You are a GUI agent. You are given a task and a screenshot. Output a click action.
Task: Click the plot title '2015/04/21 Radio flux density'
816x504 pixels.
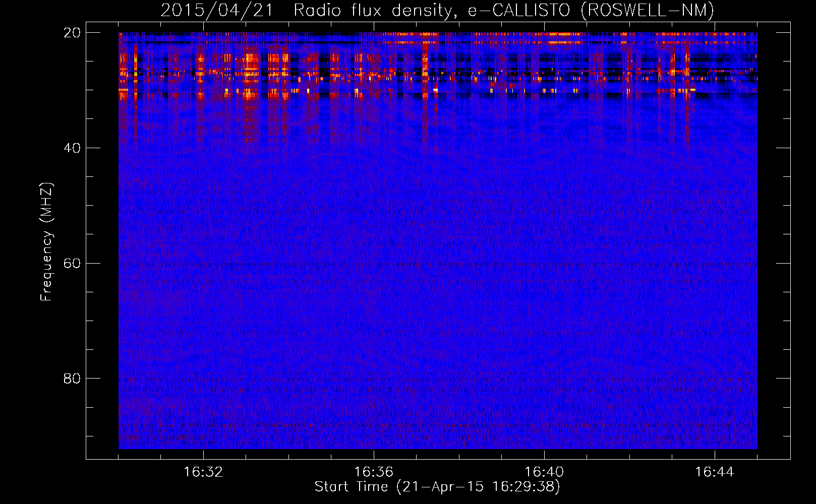point(437,10)
